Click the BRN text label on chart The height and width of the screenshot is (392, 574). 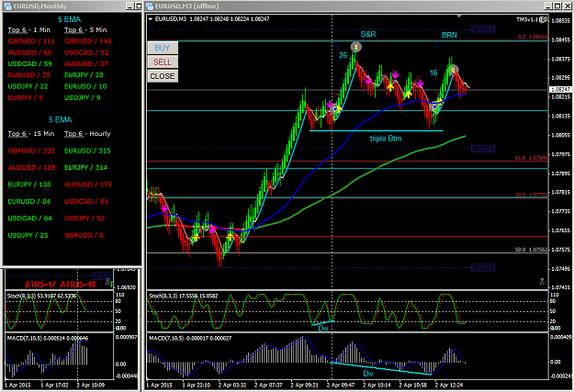(x=449, y=35)
